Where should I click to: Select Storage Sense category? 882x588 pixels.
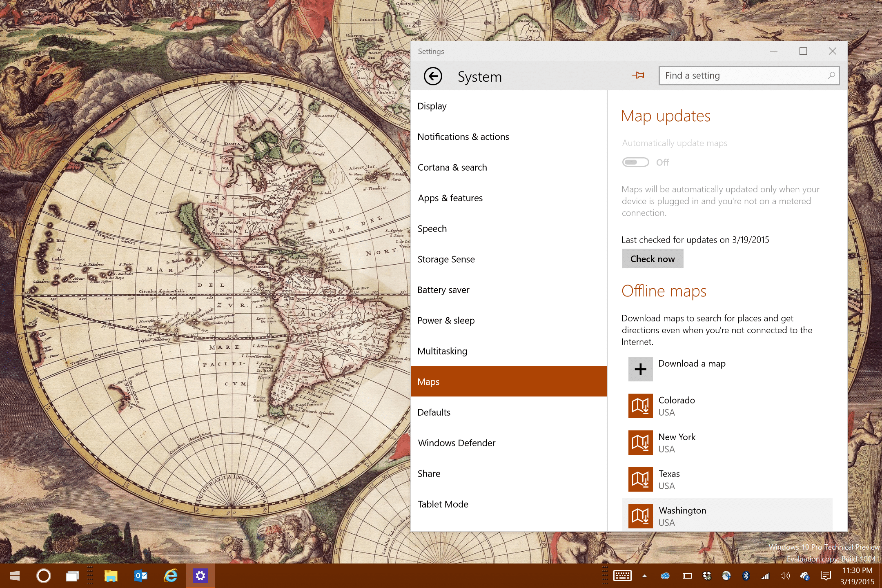(509, 259)
